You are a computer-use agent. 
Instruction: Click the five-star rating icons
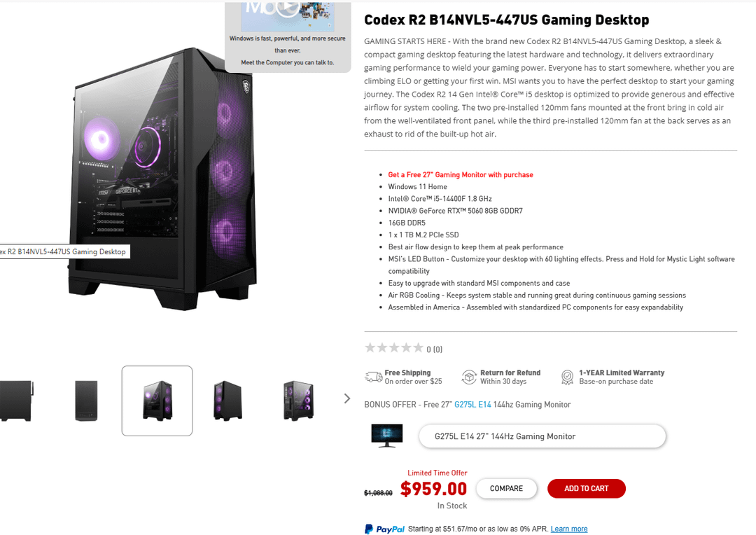click(x=394, y=348)
